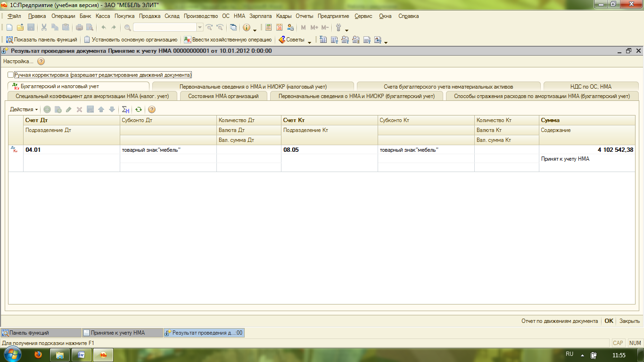Click Показать панель функций button
Viewport: 644px width, 362px height.
(41, 40)
